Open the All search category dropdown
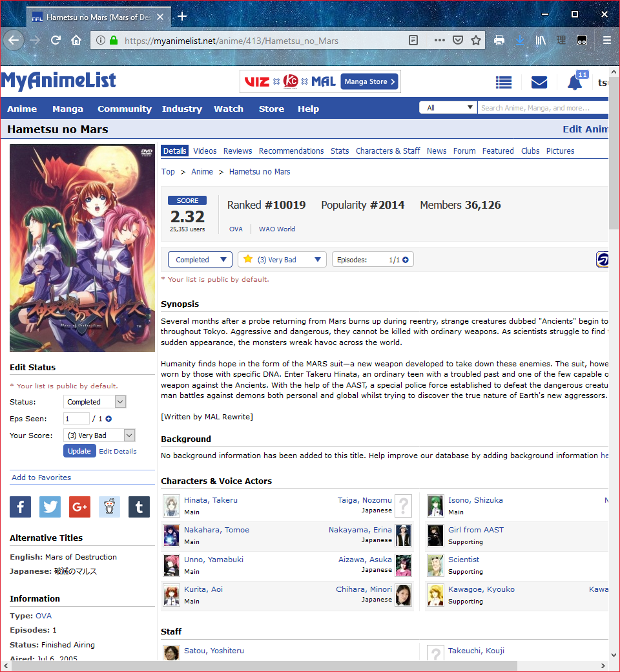This screenshot has height=672, width=620. pyautogui.click(x=448, y=107)
